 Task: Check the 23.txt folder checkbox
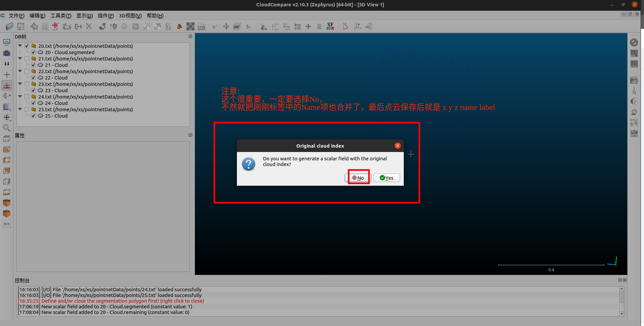click(27, 84)
